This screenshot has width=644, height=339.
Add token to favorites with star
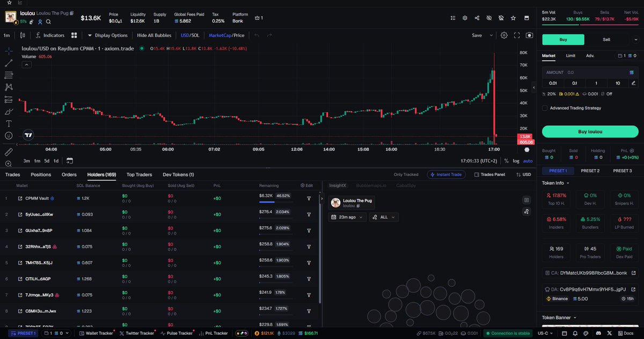[x=514, y=18]
